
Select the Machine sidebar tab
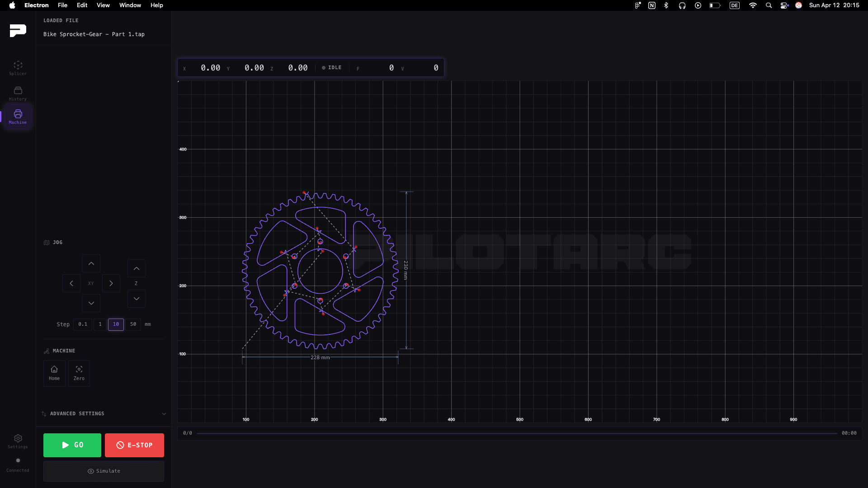coord(18,117)
